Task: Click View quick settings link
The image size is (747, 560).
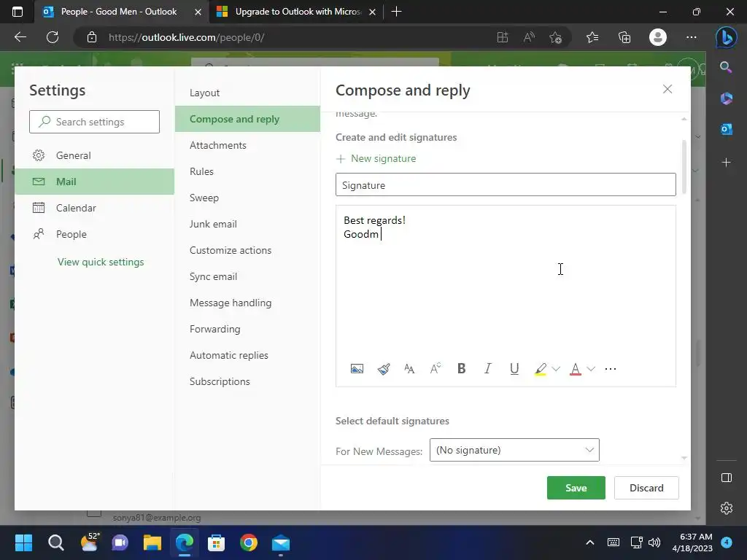Action: click(101, 262)
